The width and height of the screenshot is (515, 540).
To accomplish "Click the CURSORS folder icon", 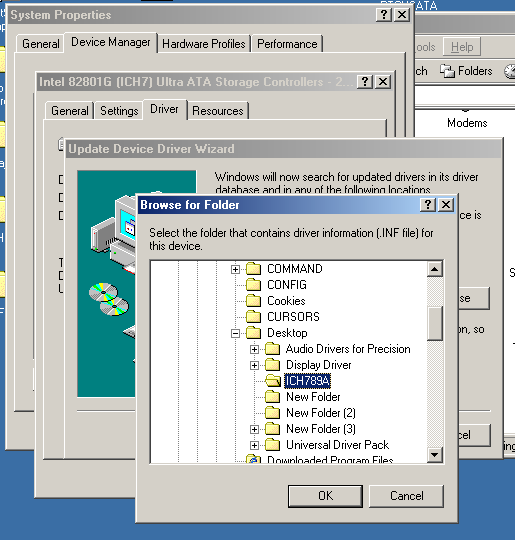I will point(254,316).
